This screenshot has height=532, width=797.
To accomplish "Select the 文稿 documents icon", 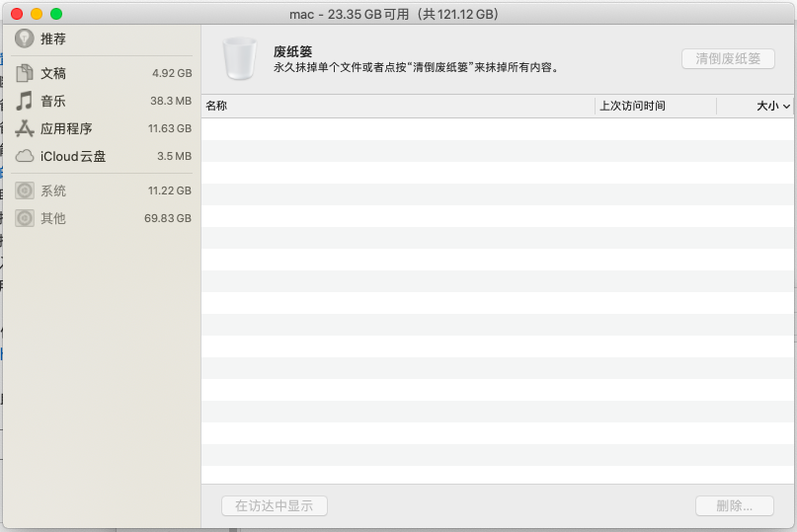I will click(25, 73).
